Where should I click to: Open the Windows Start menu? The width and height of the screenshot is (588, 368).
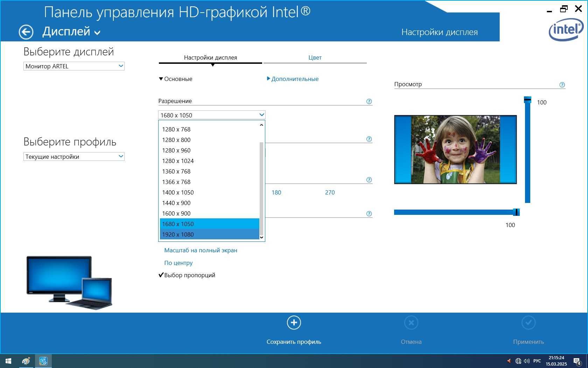pyautogui.click(x=8, y=361)
